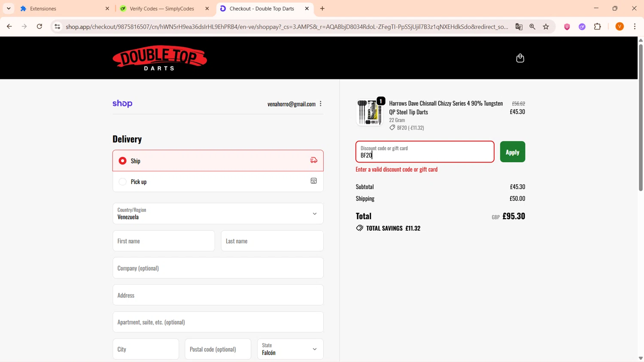Image resolution: width=644 pixels, height=362 pixels.
Task: Go forward in browser history
Action: pos(24,27)
